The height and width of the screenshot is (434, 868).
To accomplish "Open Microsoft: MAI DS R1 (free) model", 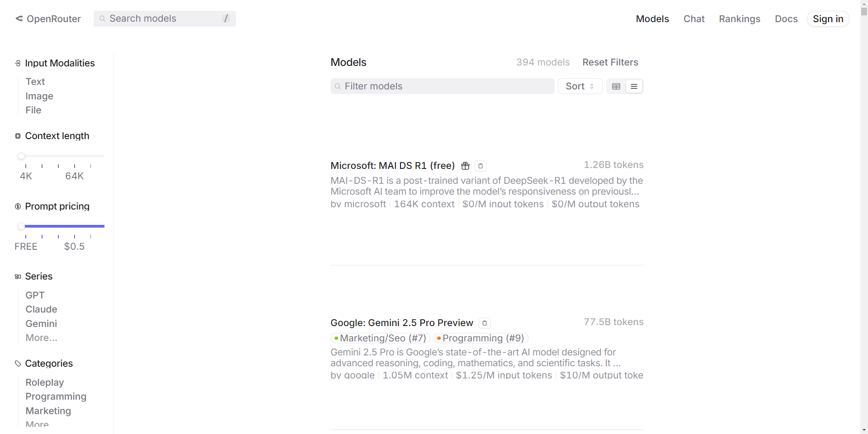I will click(x=392, y=166).
